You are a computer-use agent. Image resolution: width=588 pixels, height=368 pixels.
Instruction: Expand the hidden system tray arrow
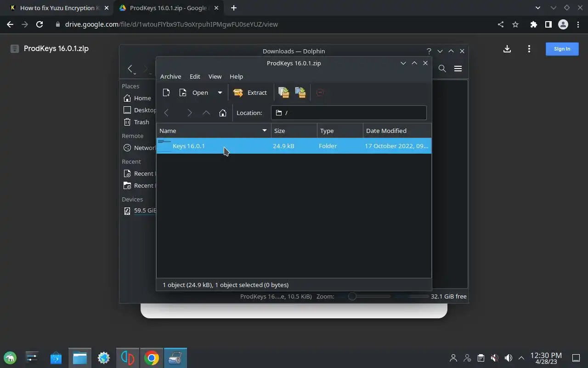click(x=521, y=358)
